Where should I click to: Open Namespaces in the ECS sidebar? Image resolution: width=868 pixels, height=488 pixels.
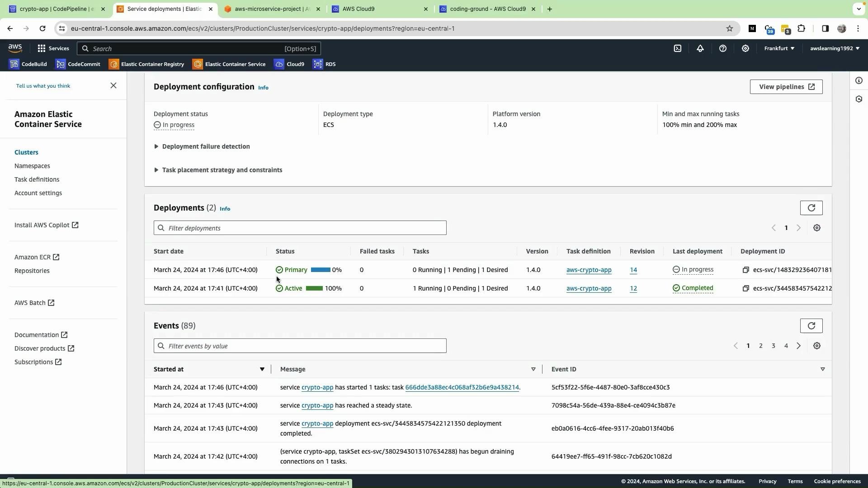pyautogui.click(x=32, y=166)
